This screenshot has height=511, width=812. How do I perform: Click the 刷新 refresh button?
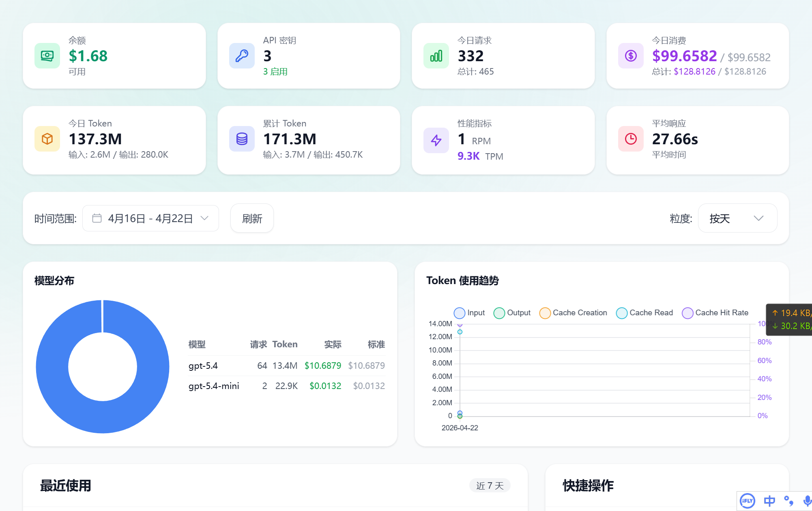pos(252,218)
